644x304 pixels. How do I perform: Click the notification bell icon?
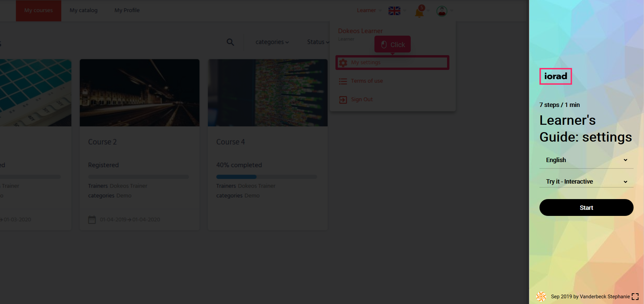coord(419,12)
